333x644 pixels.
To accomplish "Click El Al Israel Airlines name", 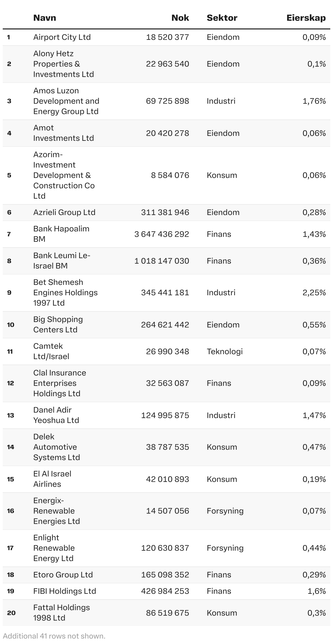I will (x=52, y=479).
